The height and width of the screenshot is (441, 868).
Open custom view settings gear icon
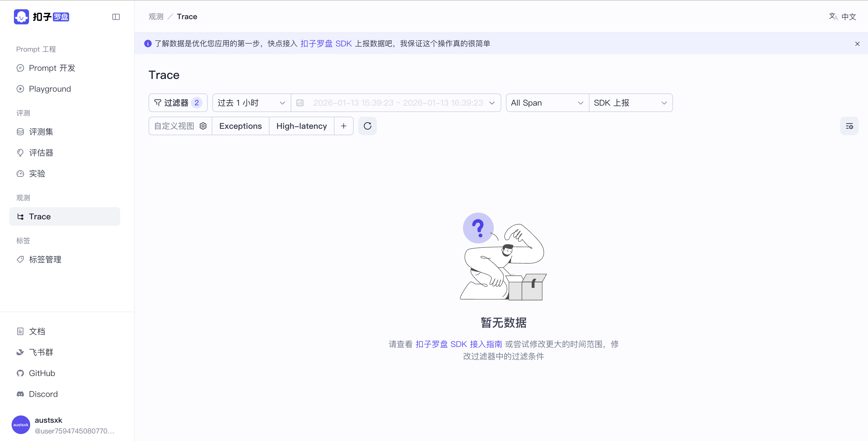click(x=203, y=126)
